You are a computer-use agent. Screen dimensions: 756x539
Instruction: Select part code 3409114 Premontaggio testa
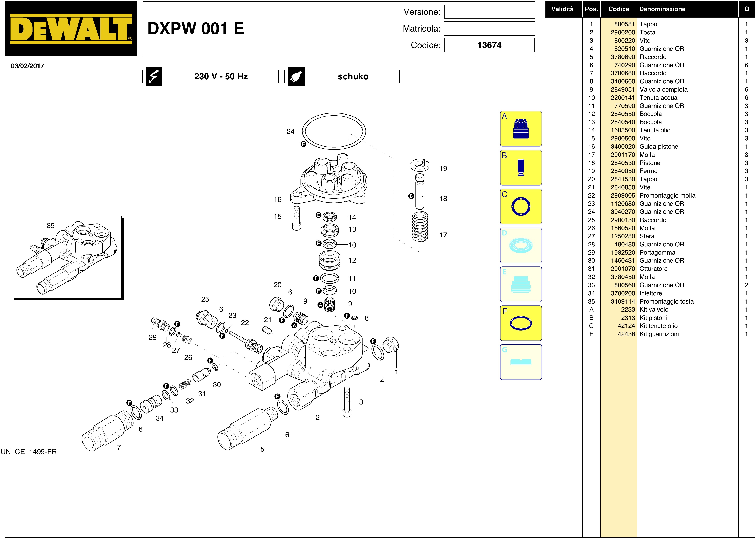[x=623, y=301]
